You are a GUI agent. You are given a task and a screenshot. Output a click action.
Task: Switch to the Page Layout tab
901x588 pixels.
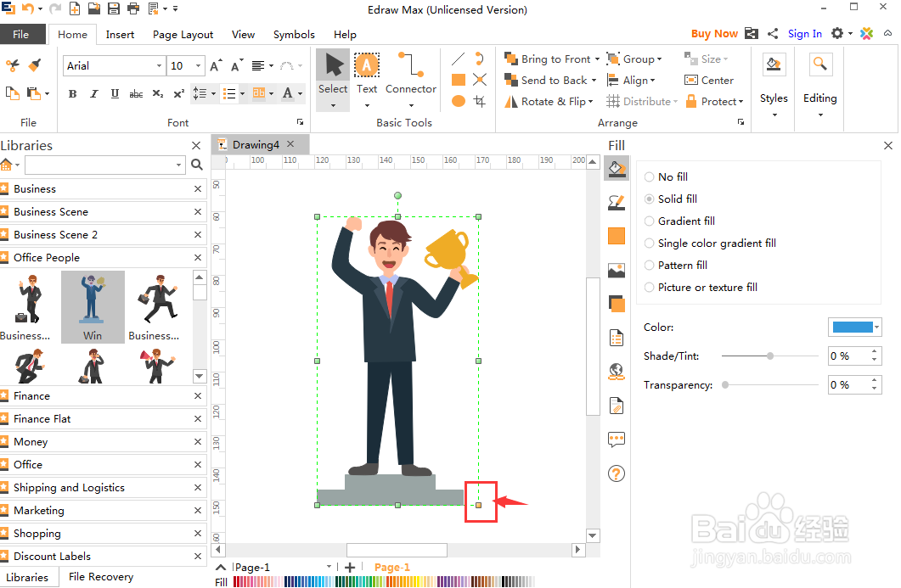point(183,35)
